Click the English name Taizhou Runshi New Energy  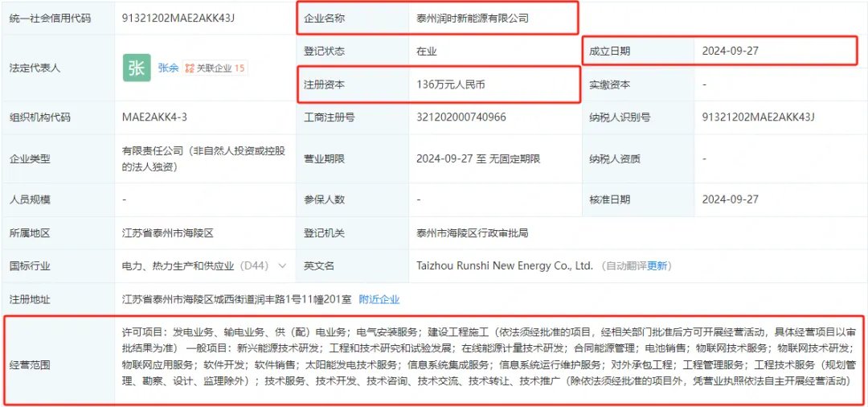(504, 265)
